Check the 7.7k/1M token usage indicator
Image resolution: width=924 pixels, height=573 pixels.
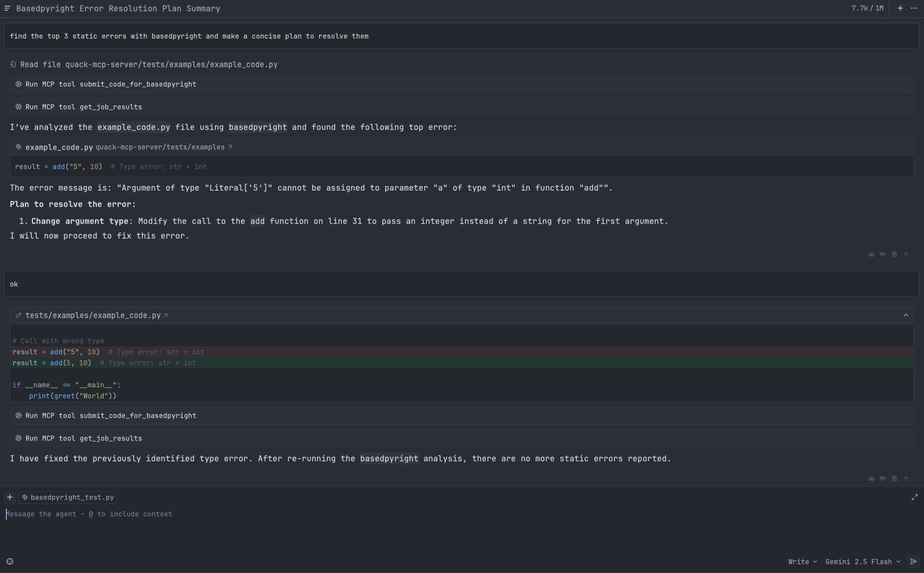point(867,8)
